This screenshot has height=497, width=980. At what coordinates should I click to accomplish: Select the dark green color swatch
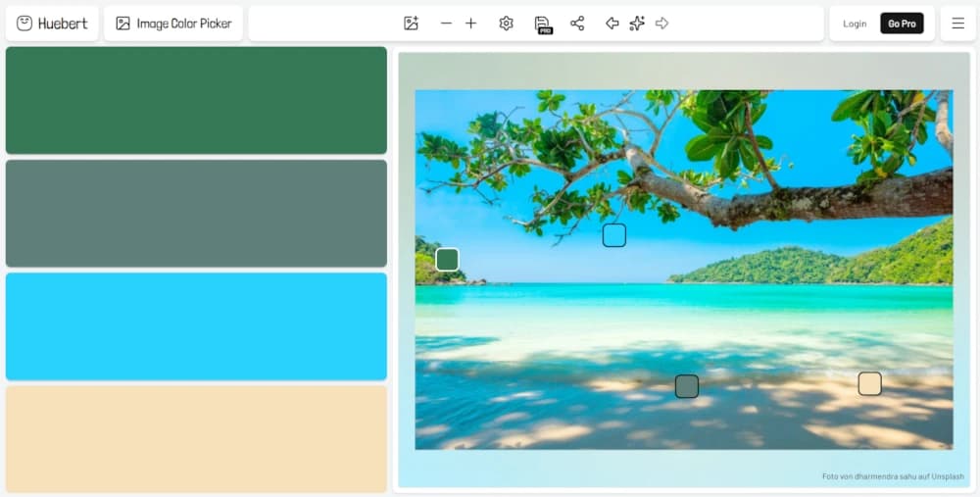[x=196, y=100]
